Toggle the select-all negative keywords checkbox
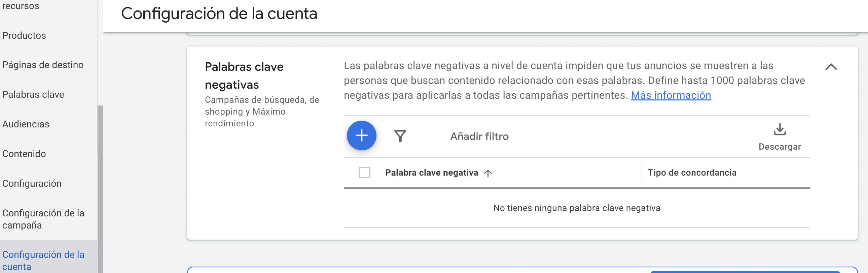This screenshot has width=868, height=273. click(364, 173)
